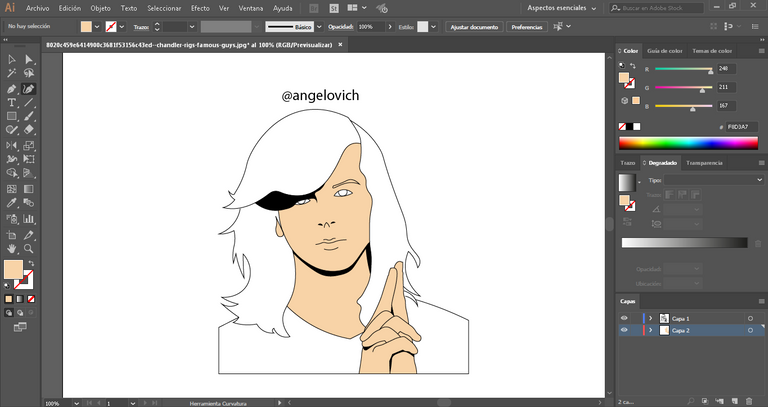
Task: Select the Pen tool
Action: pos(11,89)
